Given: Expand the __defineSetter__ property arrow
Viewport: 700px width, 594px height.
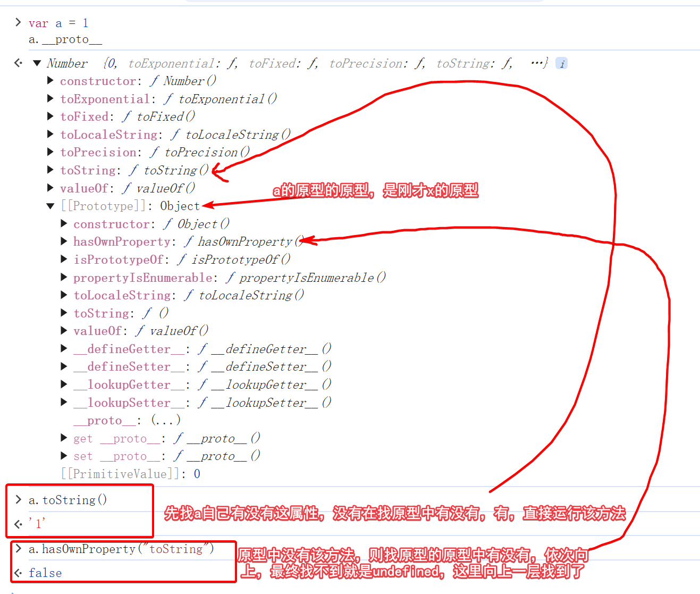Looking at the screenshot, I should [64, 366].
